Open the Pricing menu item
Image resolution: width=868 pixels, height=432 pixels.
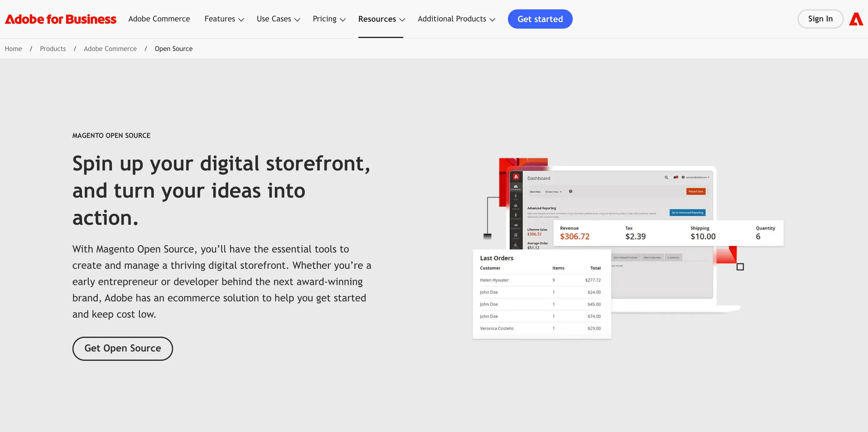click(x=329, y=19)
